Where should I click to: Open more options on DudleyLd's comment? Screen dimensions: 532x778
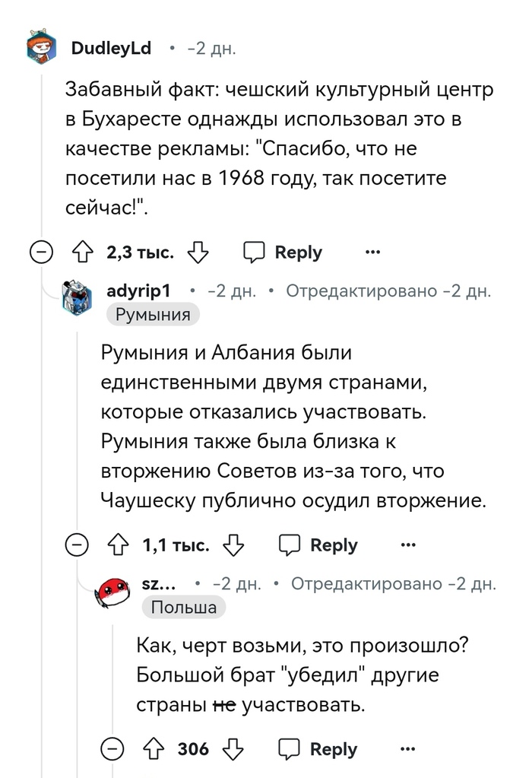coord(372,252)
